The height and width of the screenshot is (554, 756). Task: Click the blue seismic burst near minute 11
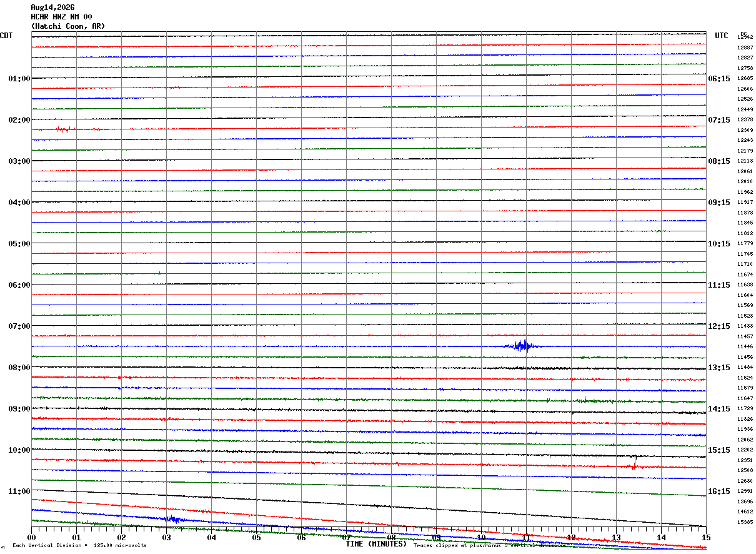[x=522, y=345]
